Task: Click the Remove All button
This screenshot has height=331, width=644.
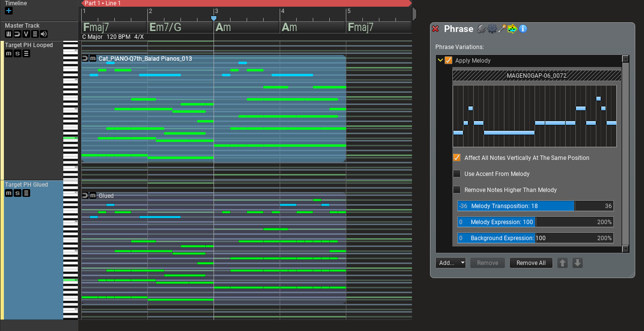Action: [531, 263]
